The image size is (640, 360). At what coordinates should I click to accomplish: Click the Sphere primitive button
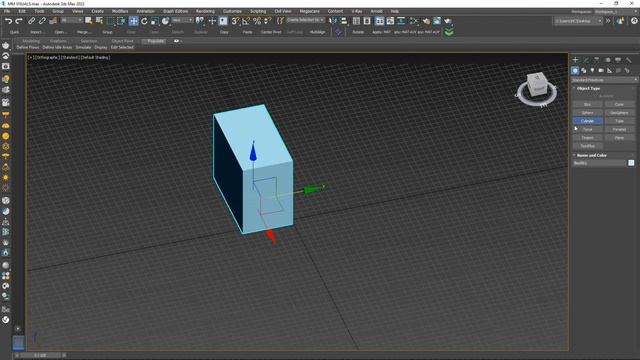pyautogui.click(x=587, y=113)
